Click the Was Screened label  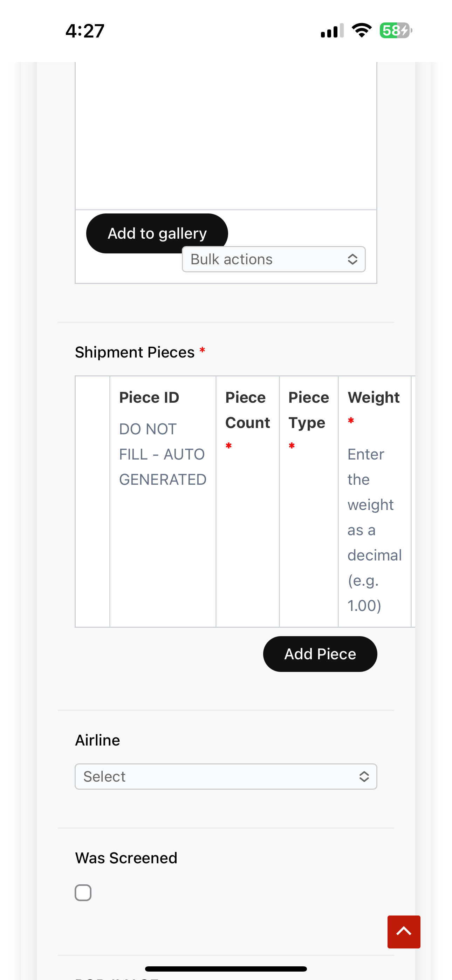(126, 858)
